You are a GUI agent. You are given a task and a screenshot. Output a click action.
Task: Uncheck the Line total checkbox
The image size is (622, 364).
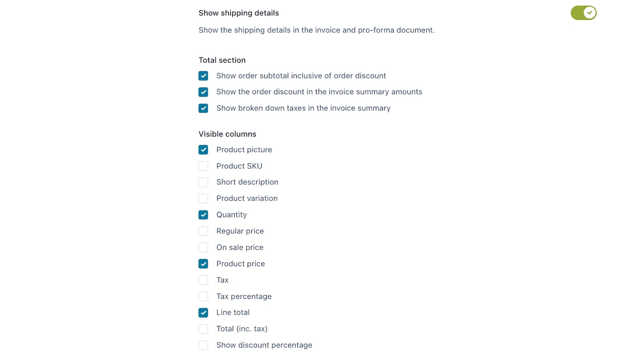203,313
